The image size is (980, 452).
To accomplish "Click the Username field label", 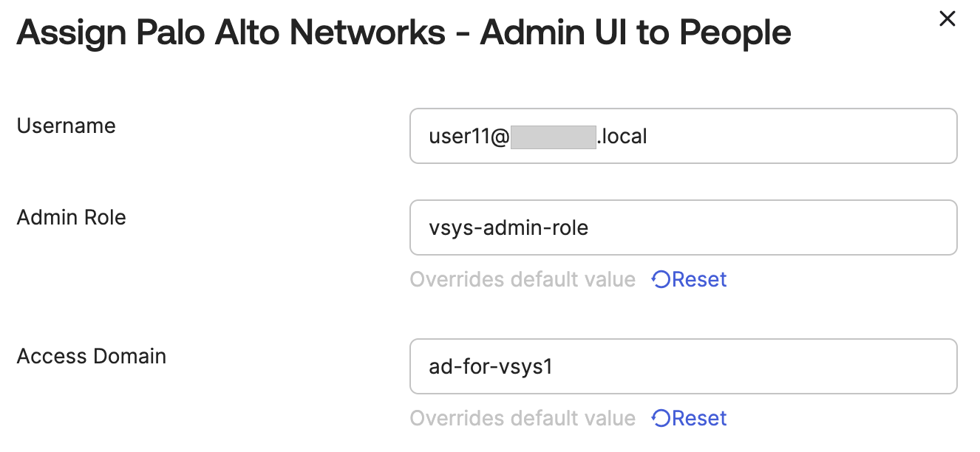I will click(x=66, y=126).
